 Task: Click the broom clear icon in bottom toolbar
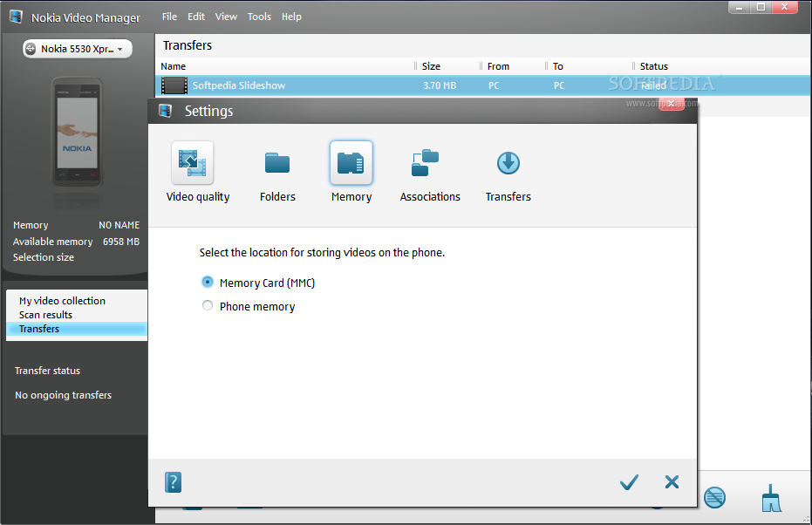coord(771,498)
